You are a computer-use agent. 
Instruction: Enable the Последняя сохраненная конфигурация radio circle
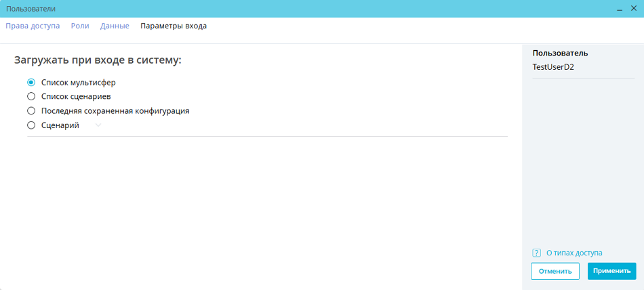click(x=31, y=110)
